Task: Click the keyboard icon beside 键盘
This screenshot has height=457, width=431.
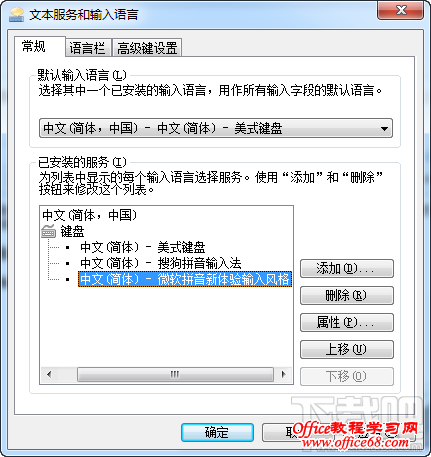Action: (x=49, y=231)
